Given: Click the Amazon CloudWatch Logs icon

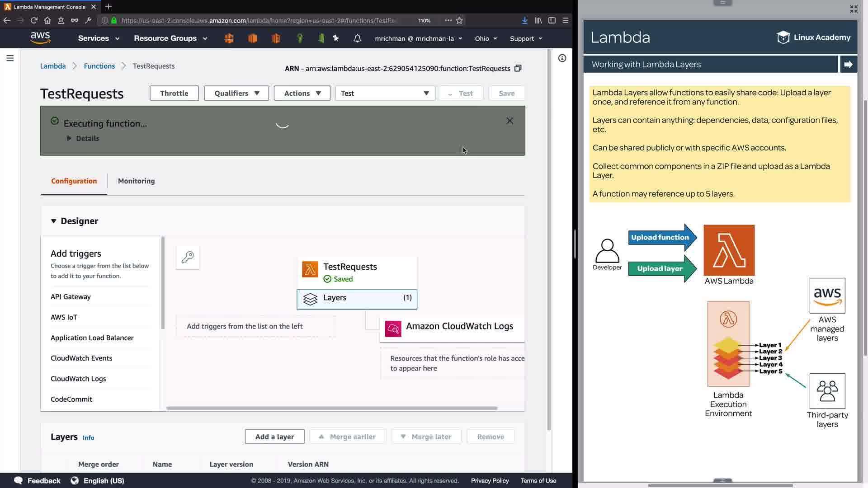Looking at the screenshot, I should coord(393,328).
